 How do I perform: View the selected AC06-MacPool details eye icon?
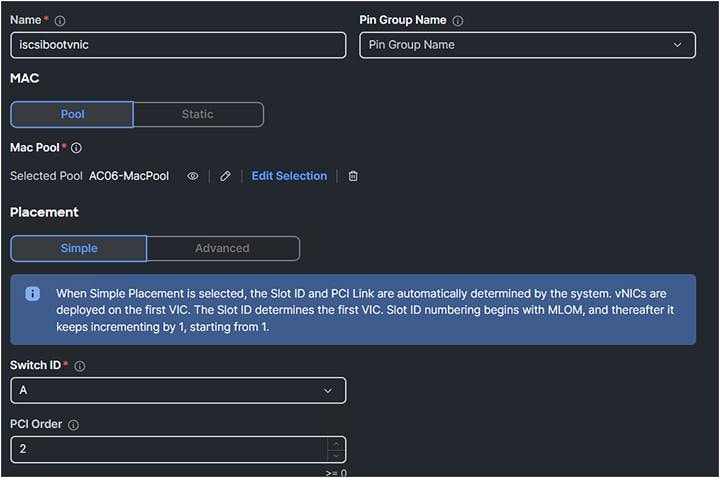click(193, 176)
